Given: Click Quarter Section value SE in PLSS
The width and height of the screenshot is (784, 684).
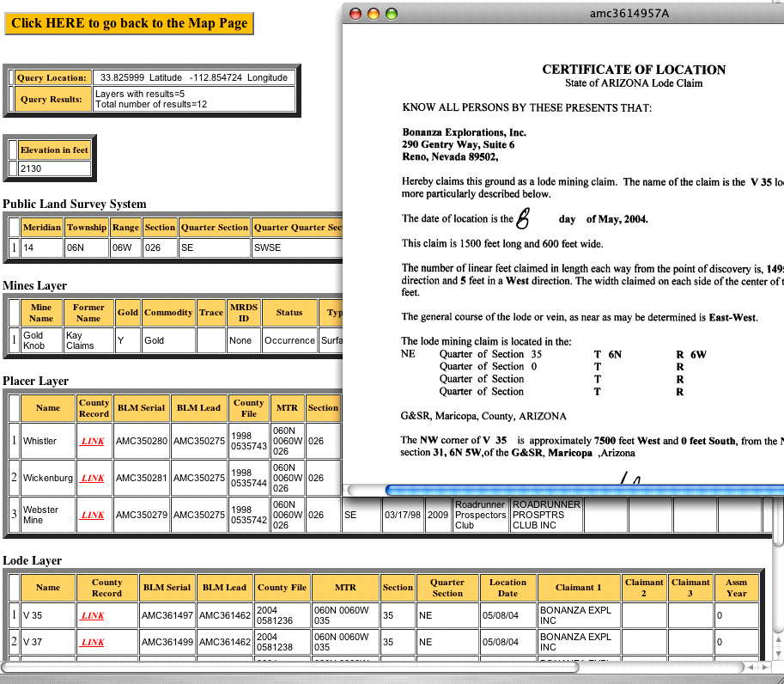Looking at the screenshot, I should click(214, 247).
